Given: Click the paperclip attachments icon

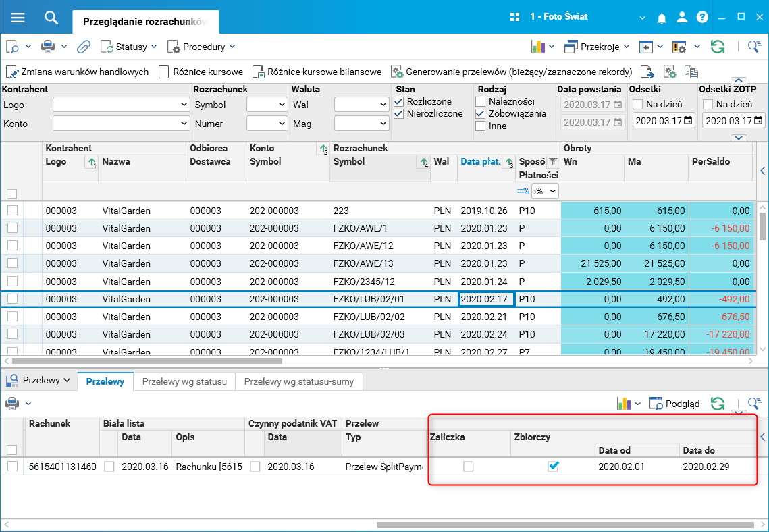Looking at the screenshot, I should [x=83, y=47].
